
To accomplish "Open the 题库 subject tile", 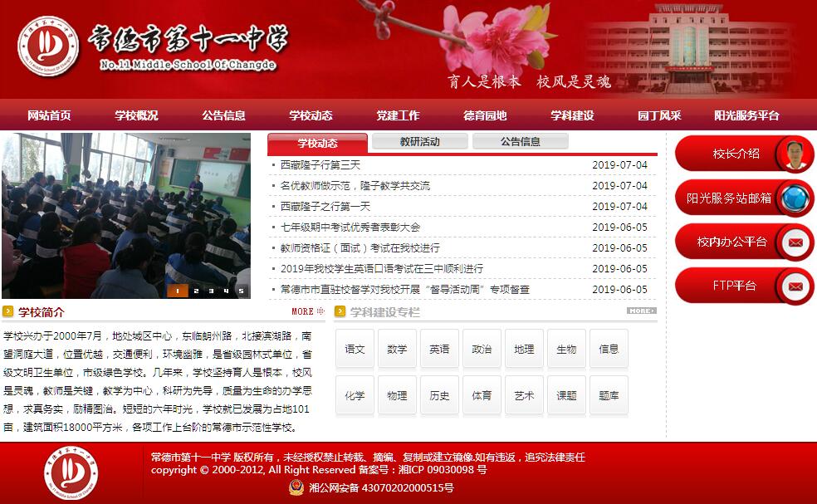I will pos(609,396).
